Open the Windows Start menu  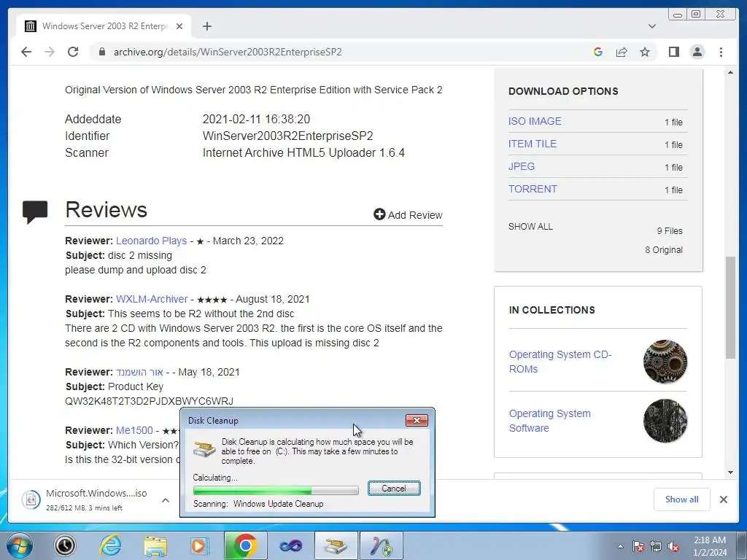coord(20,545)
